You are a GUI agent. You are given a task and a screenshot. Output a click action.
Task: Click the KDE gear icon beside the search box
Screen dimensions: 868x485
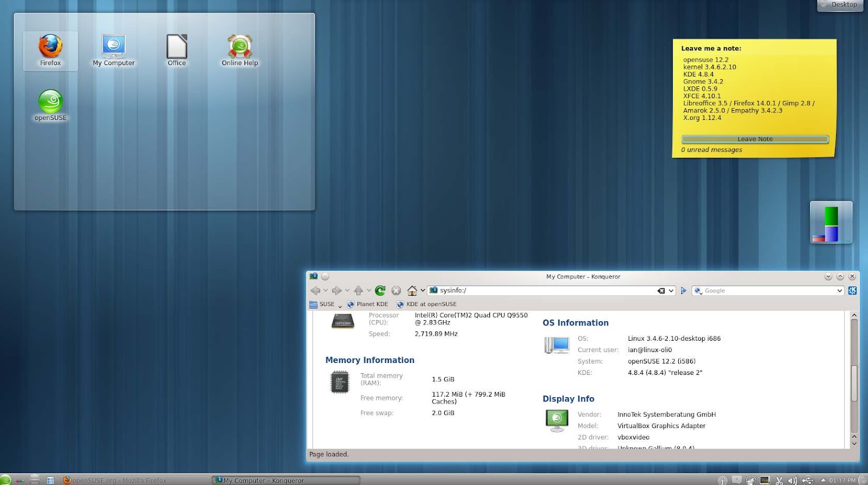click(853, 291)
